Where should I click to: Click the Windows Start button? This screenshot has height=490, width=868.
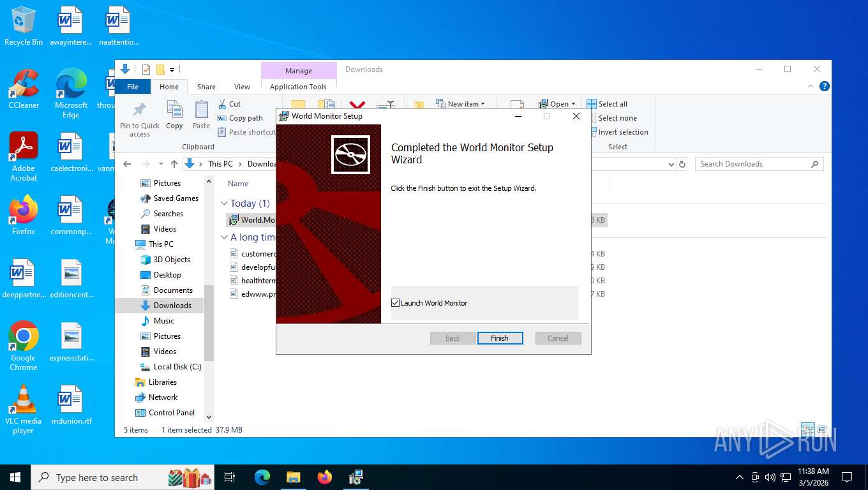15,477
